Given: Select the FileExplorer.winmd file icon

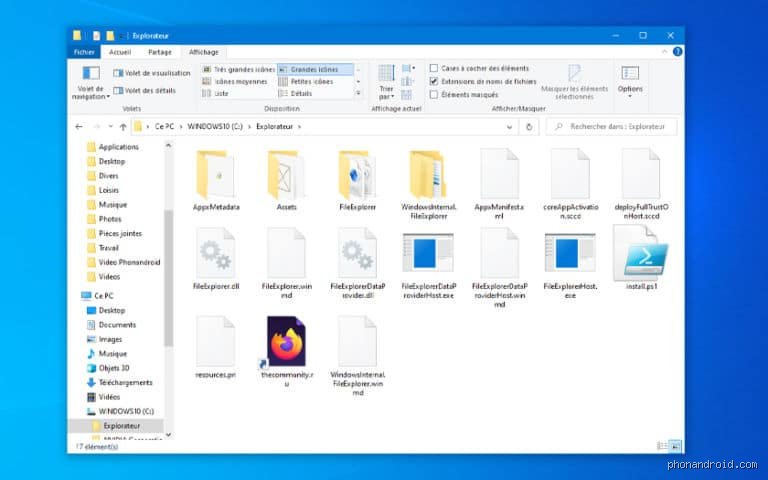Looking at the screenshot, I should [286, 253].
